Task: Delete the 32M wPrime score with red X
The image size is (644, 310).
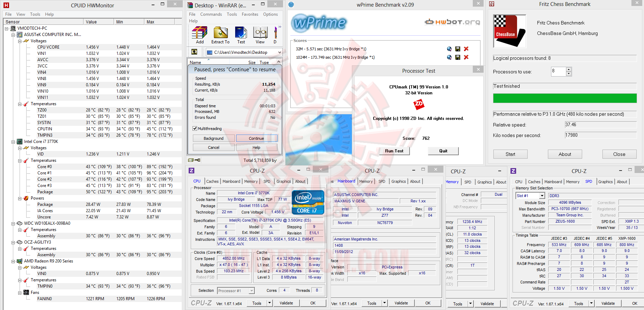Action: pos(466,49)
